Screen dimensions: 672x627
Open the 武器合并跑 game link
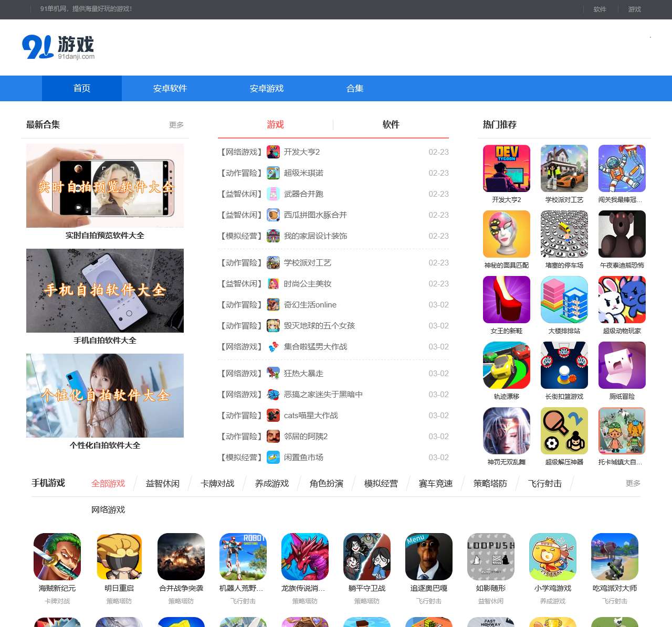[x=303, y=194]
